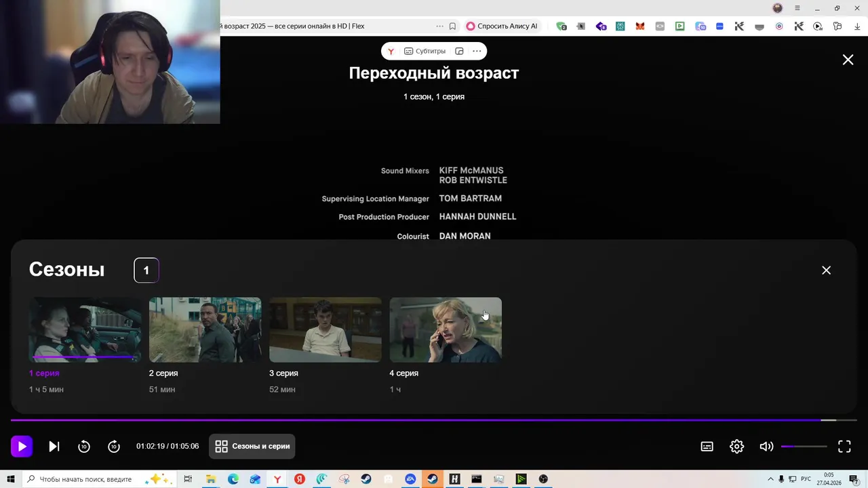This screenshot has width=868, height=488.
Task: Open the blue square extension icon
Action: tap(719, 26)
